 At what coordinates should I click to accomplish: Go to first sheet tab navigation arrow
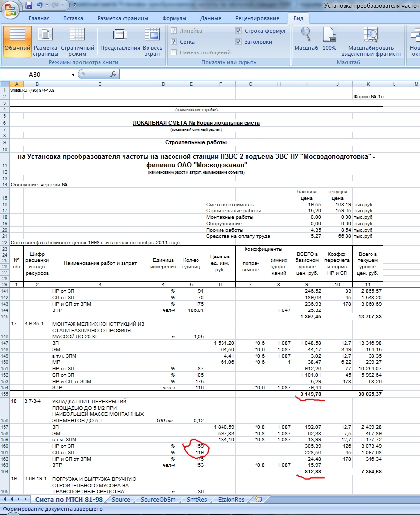pyautogui.click(x=4, y=499)
